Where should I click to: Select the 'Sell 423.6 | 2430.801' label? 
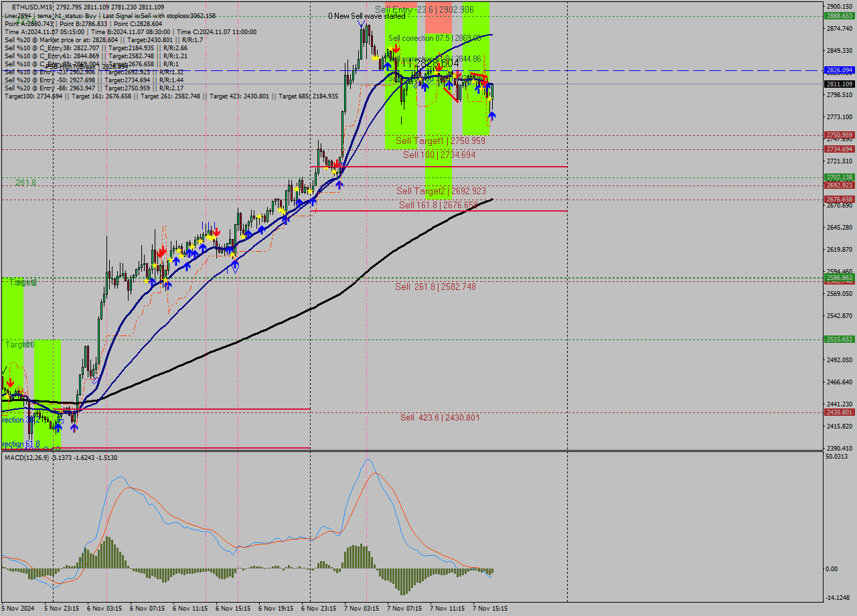click(x=440, y=417)
